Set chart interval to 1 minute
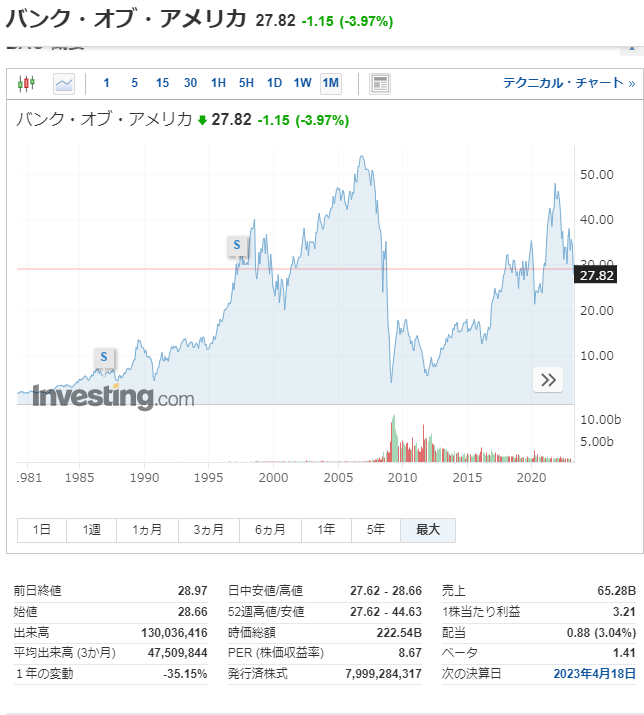The height and width of the screenshot is (715, 644). point(106,83)
